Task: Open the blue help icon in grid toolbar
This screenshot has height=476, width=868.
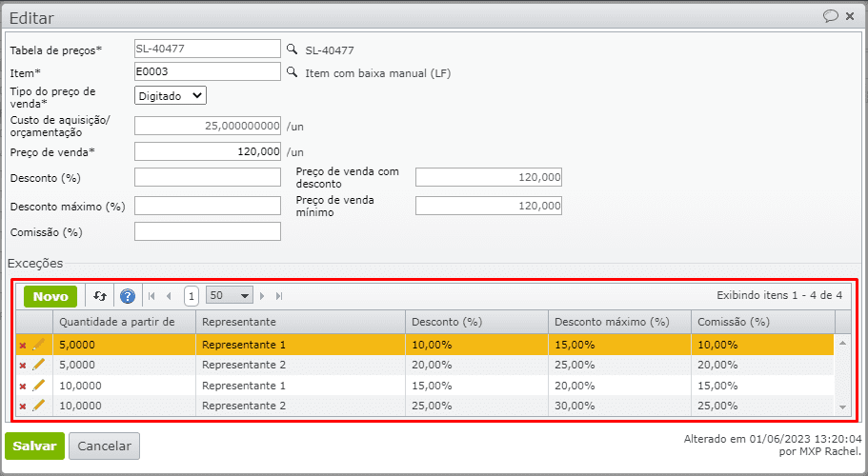Action: coord(128,296)
